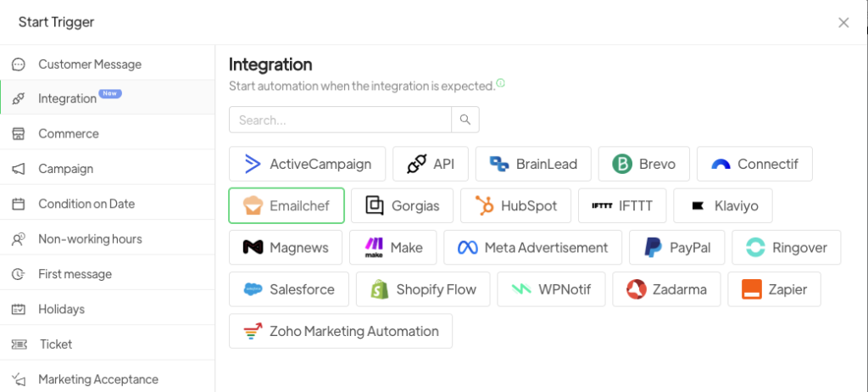Select the ActiveCampaign integration
This screenshot has height=392, width=868.
click(x=307, y=164)
